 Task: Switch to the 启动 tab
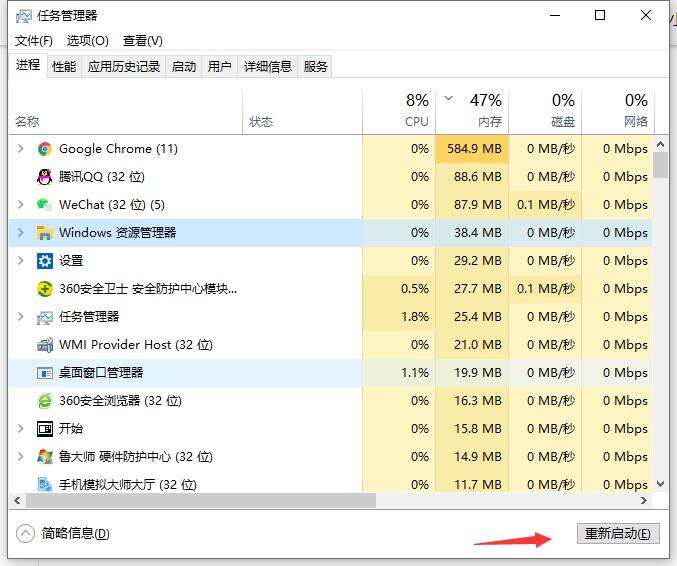tap(183, 66)
